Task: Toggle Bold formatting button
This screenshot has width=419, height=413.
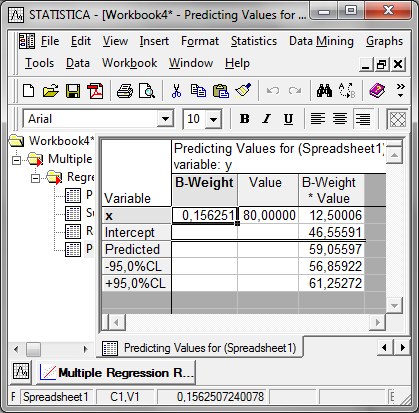Action: [x=244, y=119]
